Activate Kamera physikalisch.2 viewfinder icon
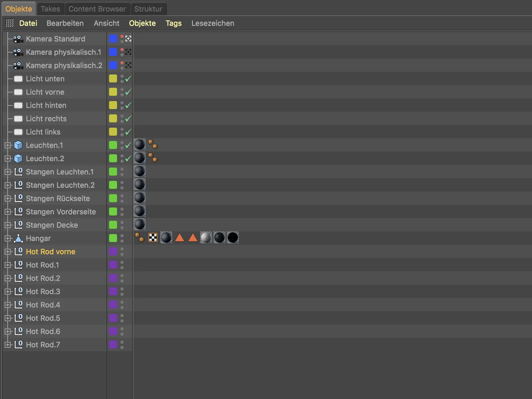This screenshot has width=532, height=399. pyautogui.click(x=128, y=65)
